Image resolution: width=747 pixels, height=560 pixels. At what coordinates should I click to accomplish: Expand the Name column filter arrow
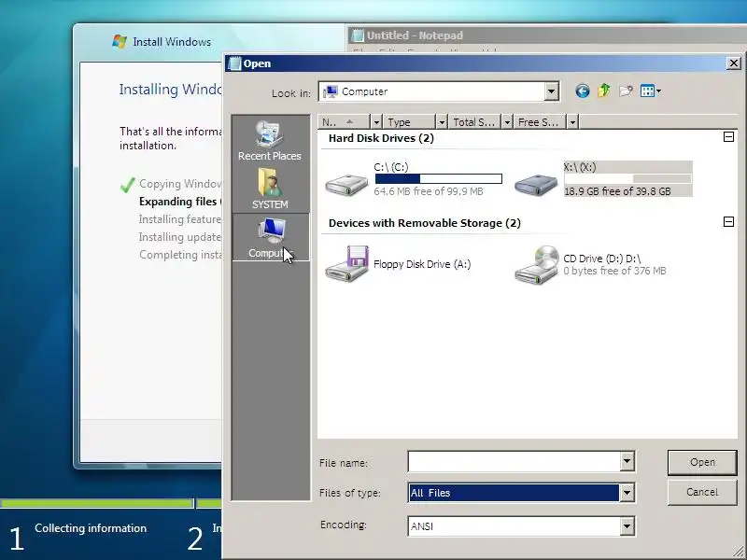(376, 122)
